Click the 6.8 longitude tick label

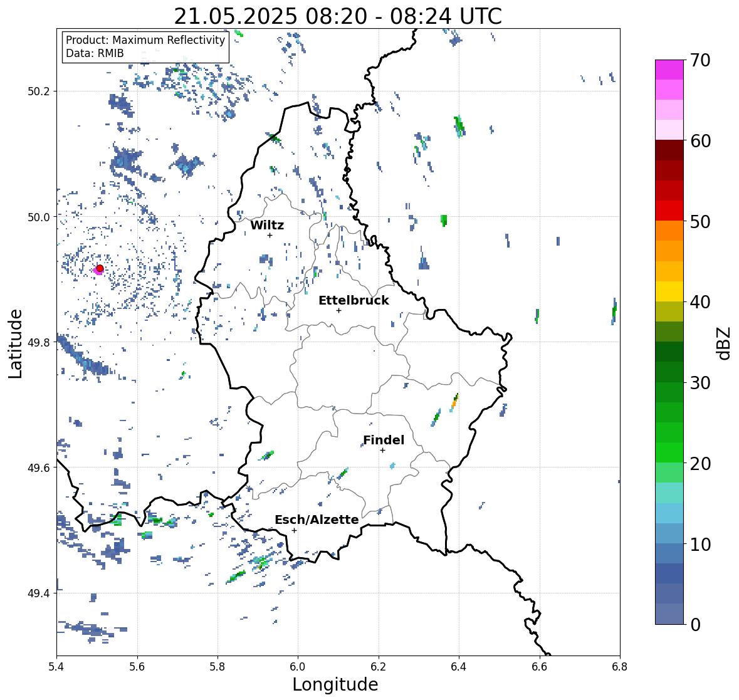pyautogui.click(x=620, y=667)
